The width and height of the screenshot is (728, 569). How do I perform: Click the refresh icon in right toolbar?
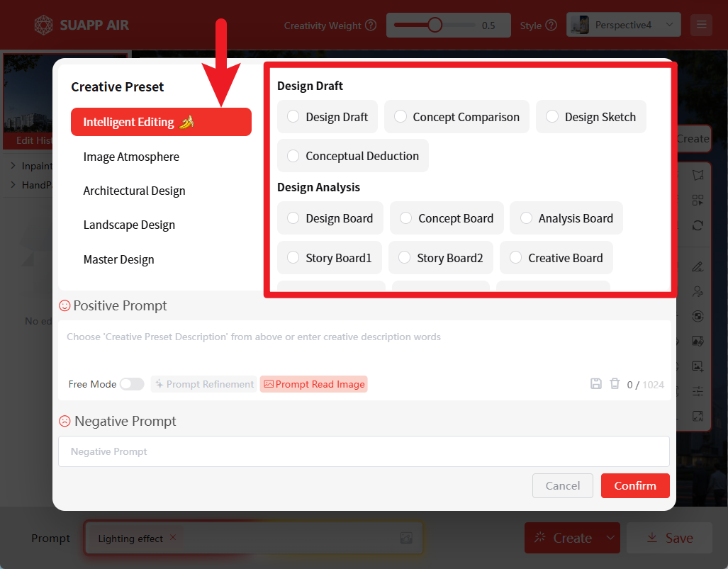[698, 225]
